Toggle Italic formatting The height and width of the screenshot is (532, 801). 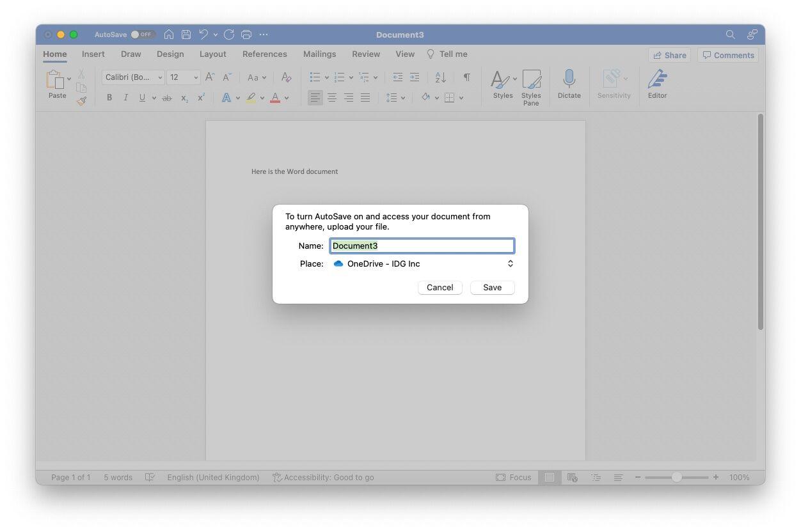point(125,98)
